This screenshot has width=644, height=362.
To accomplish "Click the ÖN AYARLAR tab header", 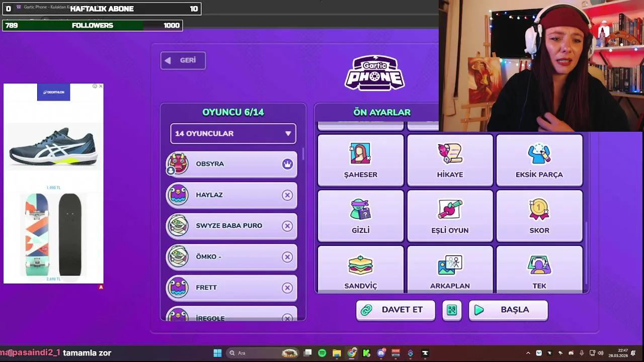I will (382, 113).
